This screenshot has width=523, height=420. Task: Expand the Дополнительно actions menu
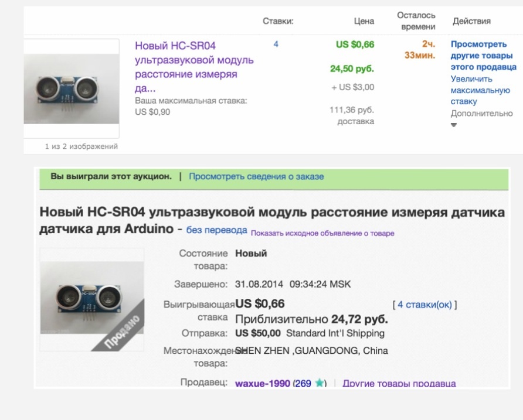click(481, 113)
